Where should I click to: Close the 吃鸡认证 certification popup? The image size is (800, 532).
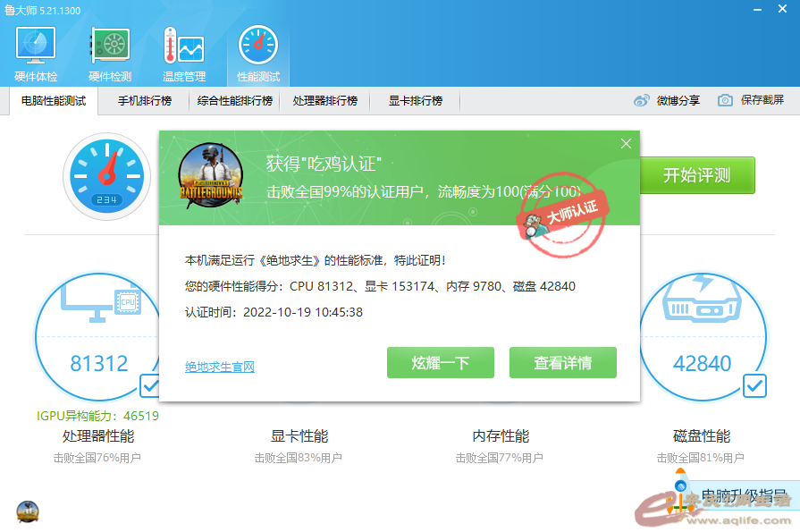626,143
